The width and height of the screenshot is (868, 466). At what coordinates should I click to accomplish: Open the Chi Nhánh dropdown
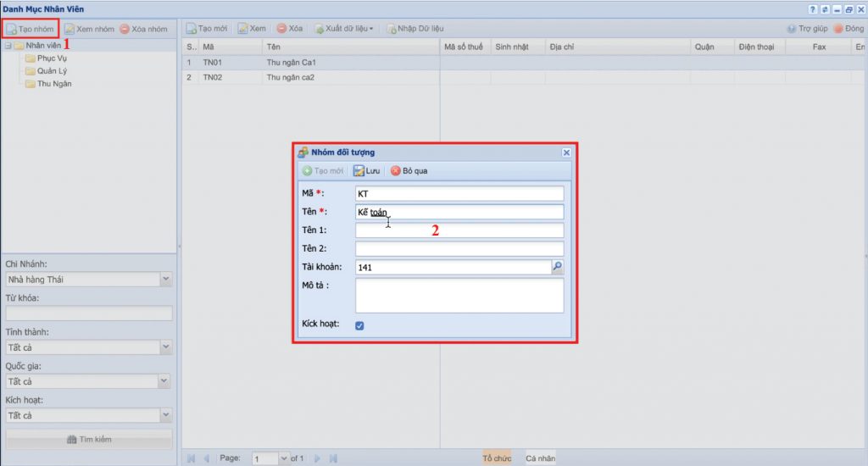pos(165,279)
